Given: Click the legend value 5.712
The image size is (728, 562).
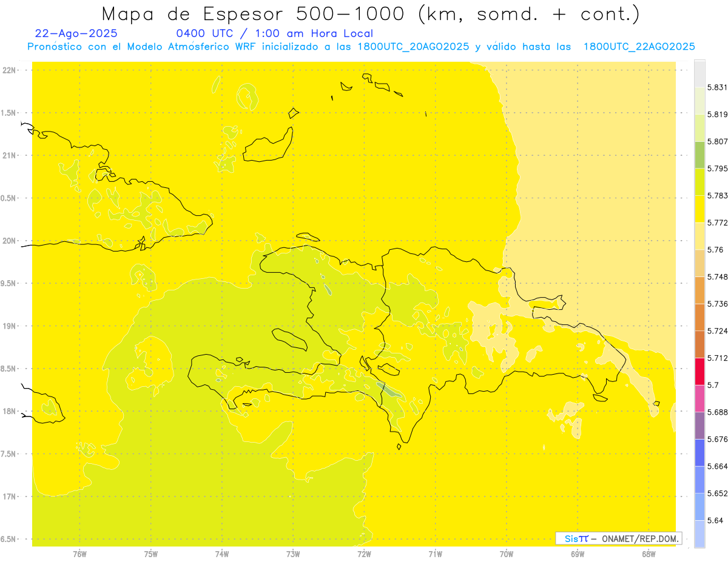Looking at the screenshot, I should tap(717, 358).
